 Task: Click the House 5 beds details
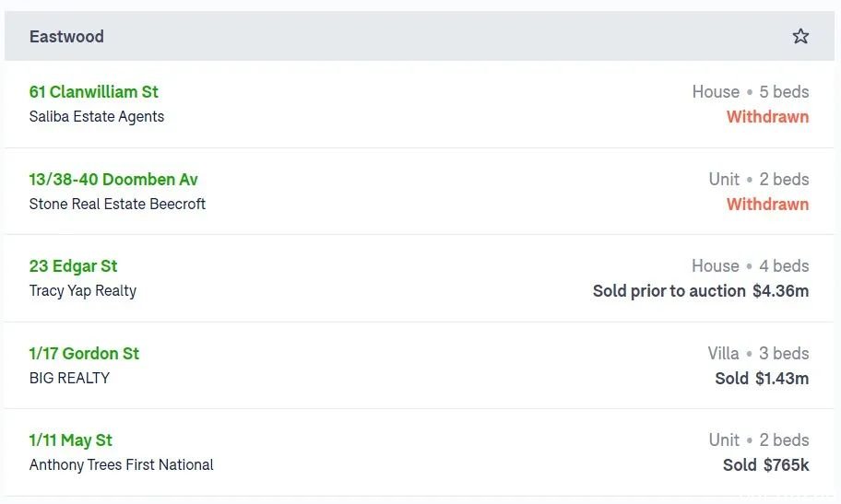[x=751, y=92]
